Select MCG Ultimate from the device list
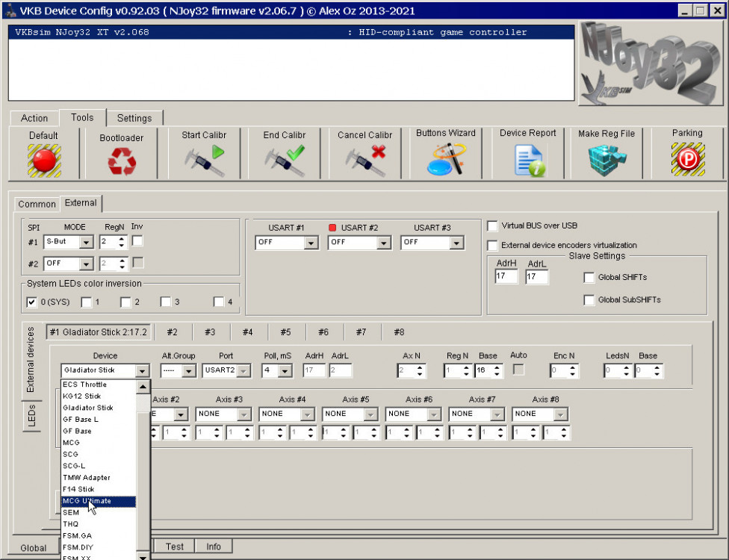 87,501
